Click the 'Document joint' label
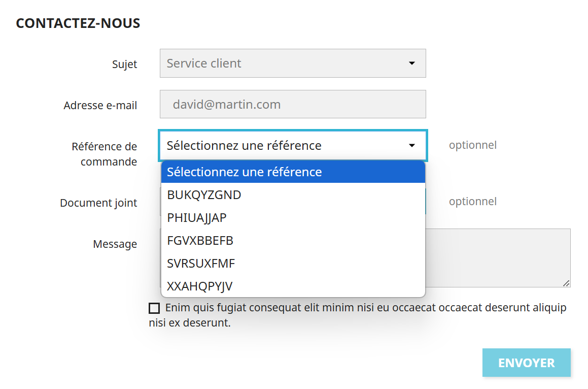588x389 pixels. [98, 203]
